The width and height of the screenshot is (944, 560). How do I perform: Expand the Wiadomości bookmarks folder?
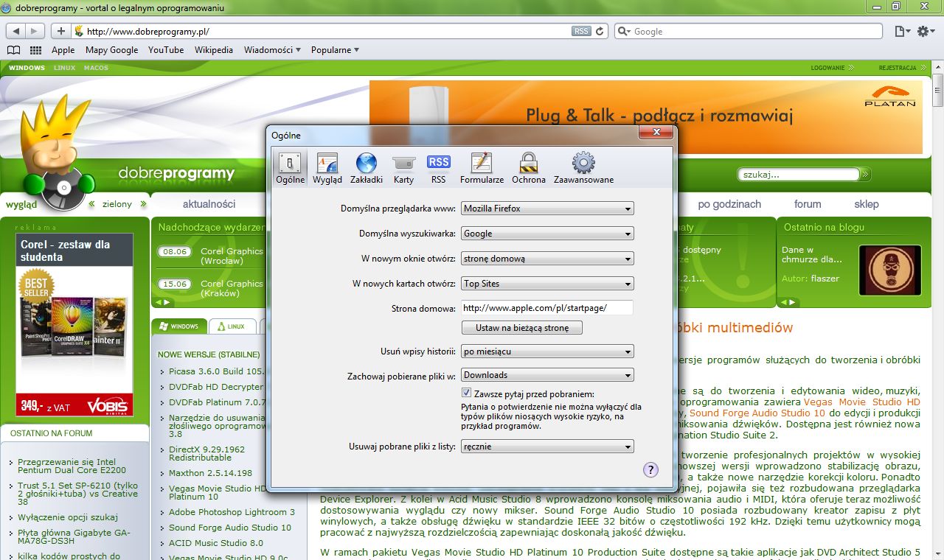272,50
